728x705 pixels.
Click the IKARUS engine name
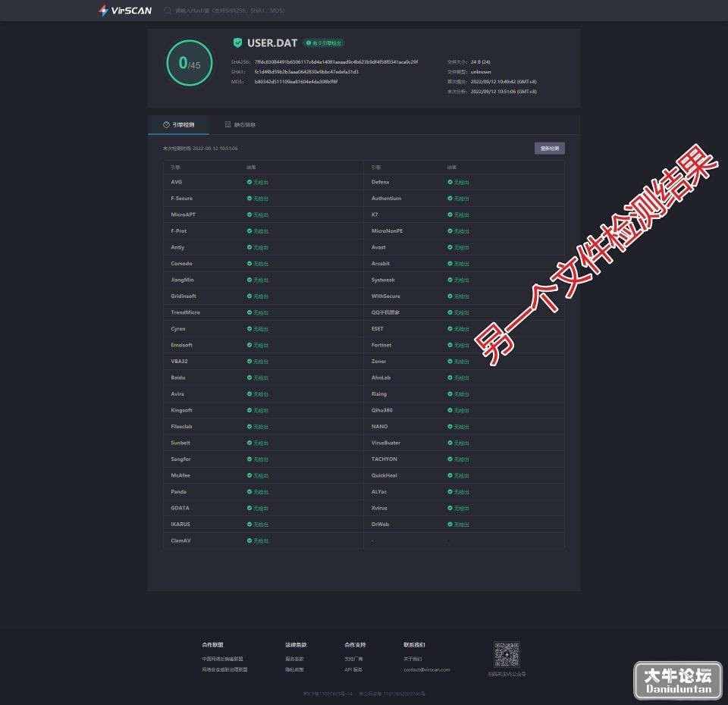coord(180,525)
